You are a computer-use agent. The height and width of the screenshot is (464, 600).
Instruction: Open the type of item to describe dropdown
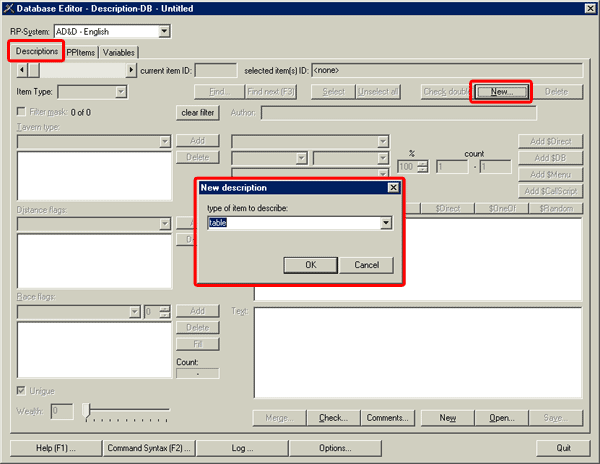click(385, 223)
